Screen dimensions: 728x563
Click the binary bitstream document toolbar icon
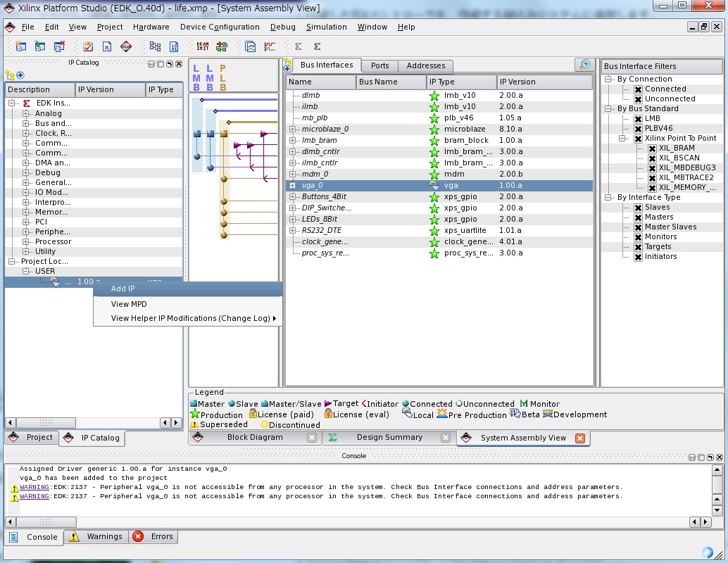(x=174, y=46)
